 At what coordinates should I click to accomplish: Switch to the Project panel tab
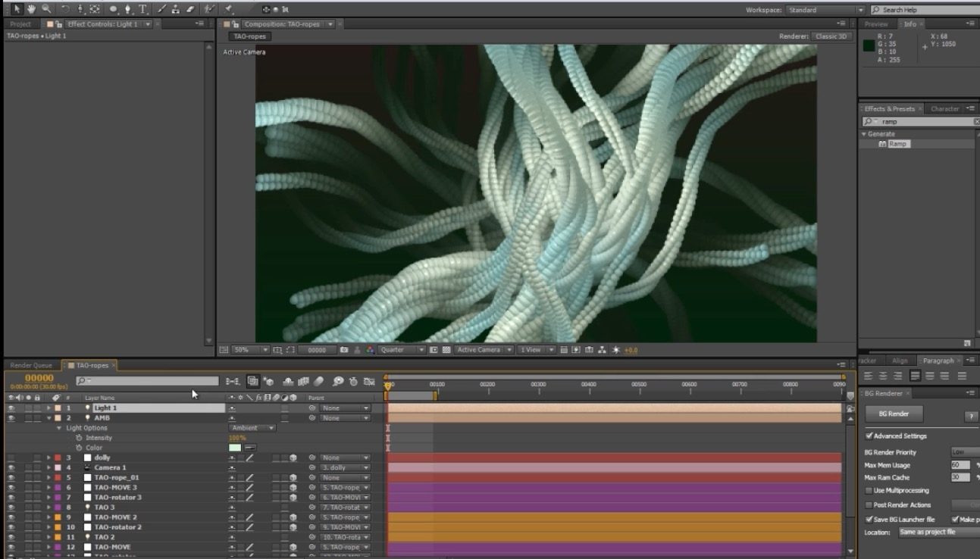20,24
